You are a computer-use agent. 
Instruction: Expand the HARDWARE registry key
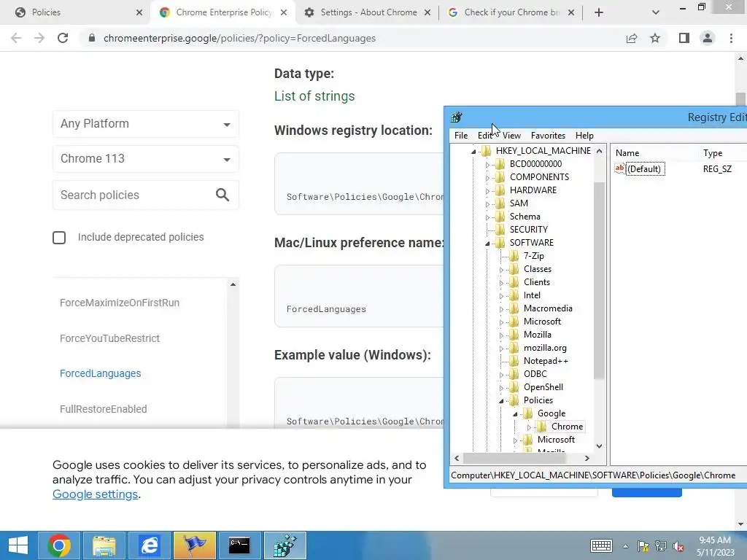click(x=487, y=191)
